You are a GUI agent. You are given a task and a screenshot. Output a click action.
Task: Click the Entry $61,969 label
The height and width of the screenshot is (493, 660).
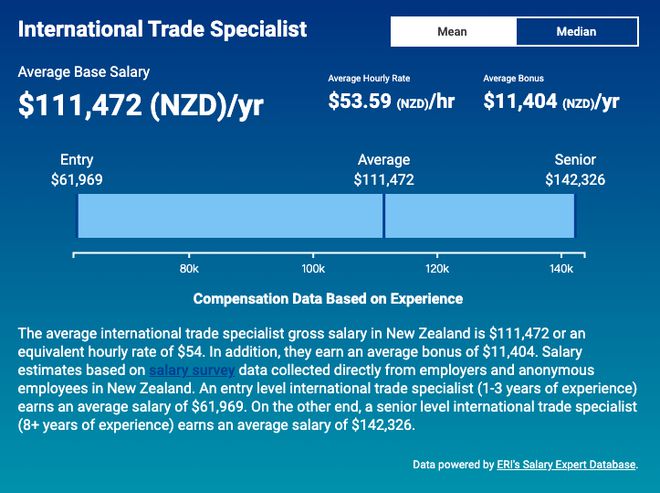[x=77, y=170]
